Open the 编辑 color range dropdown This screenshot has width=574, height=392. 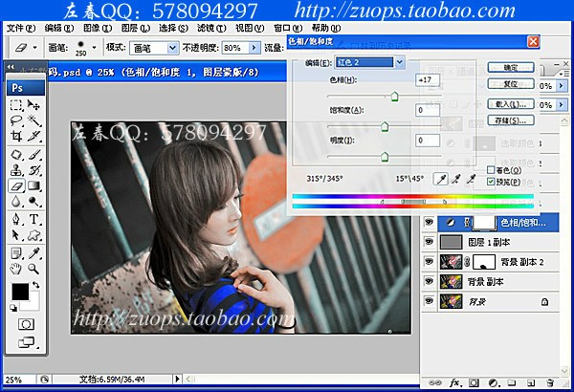tap(399, 62)
